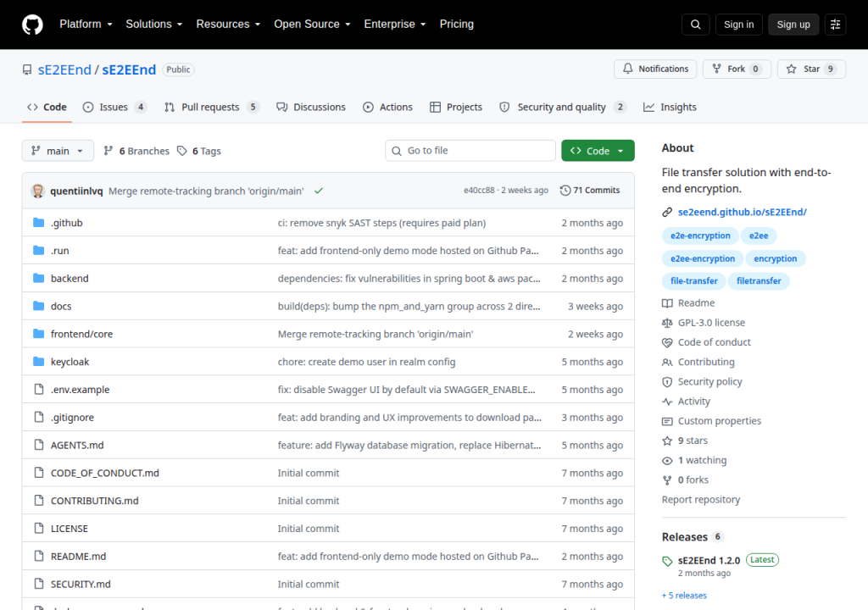Open the frontend/core folder
The height and width of the screenshot is (610, 868).
click(81, 334)
